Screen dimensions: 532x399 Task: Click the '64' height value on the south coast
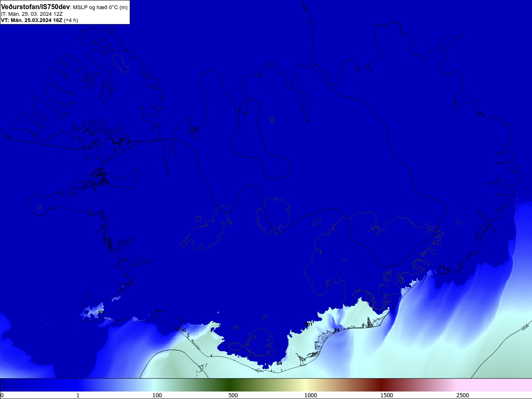point(279,363)
